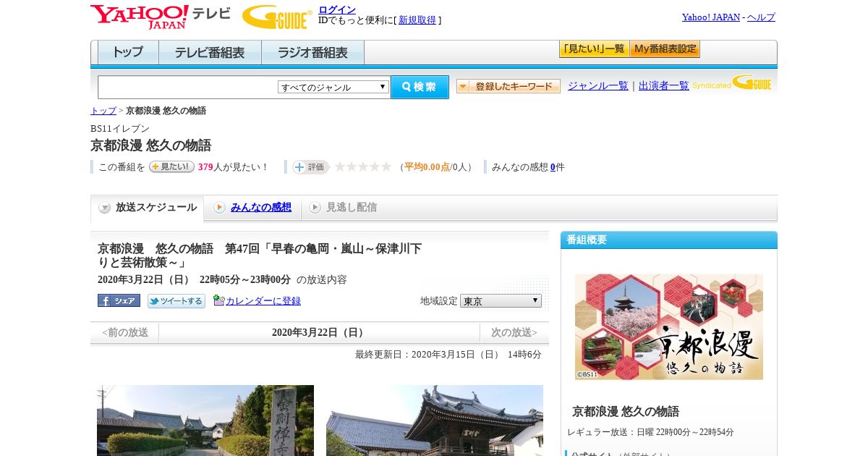The width and height of the screenshot is (868, 456).
Task: Click the Syndicated G-Guide logo
Action: (732, 83)
